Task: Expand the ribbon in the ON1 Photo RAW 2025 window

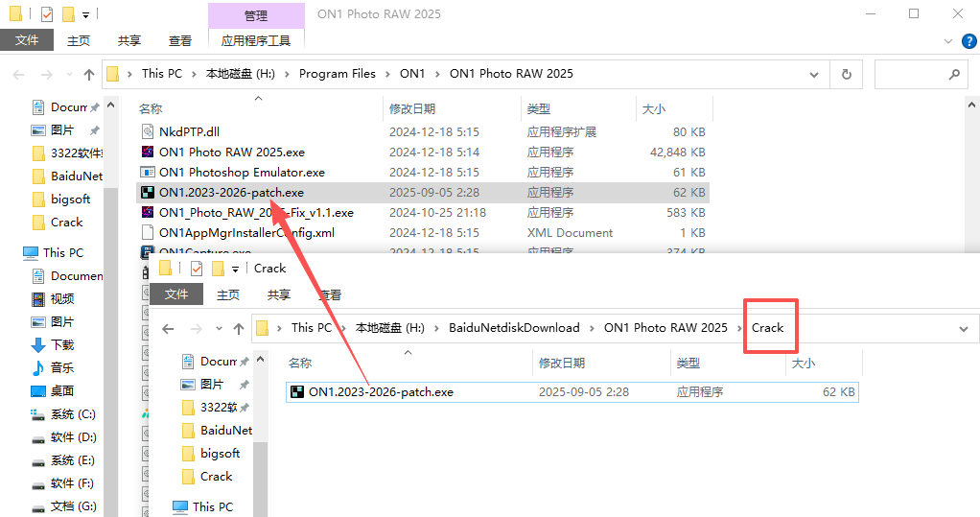Action: (x=948, y=41)
